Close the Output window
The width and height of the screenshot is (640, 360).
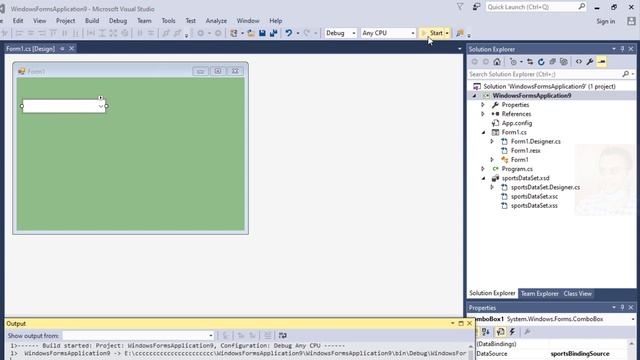[469, 323]
